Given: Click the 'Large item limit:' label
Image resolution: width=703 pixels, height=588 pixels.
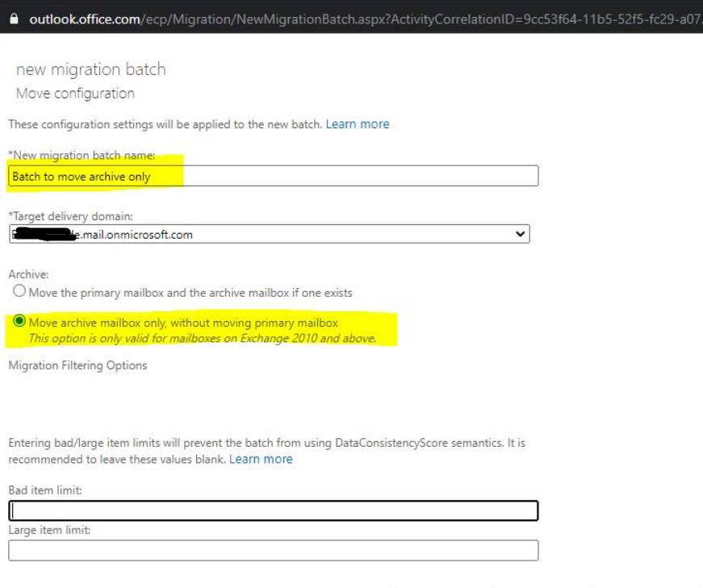Looking at the screenshot, I should [49, 530].
